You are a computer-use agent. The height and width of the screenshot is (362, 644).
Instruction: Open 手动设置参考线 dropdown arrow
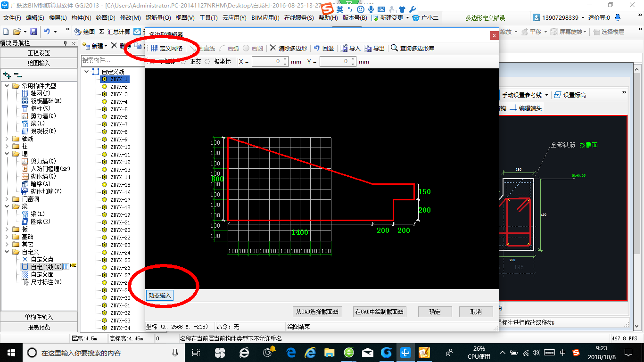pyautogui.click(x=546, y=95)
